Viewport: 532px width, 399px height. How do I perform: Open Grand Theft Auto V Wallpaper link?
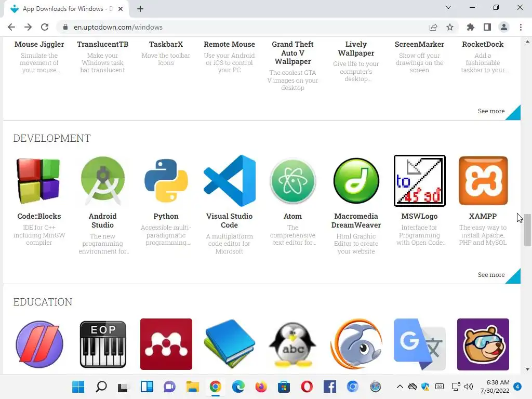click(293, 52)
